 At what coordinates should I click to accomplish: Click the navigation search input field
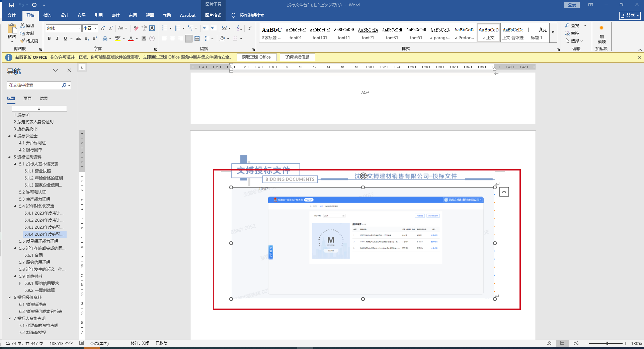(x=33, y=85)
